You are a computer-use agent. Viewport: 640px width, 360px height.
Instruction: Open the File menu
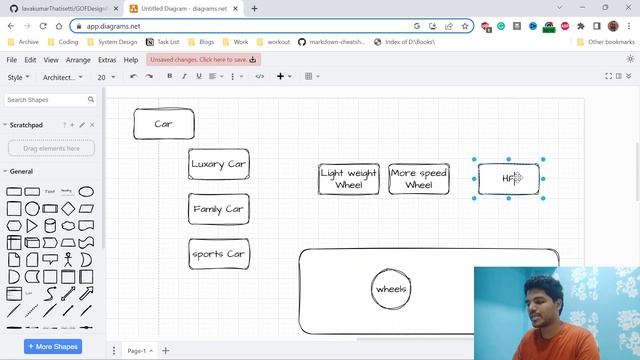point(11,60)
